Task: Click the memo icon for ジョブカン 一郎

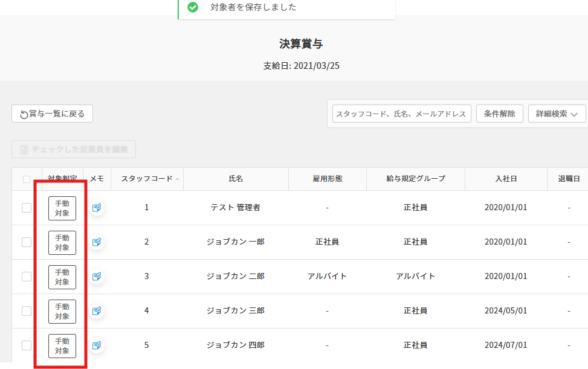Action: 96,242
